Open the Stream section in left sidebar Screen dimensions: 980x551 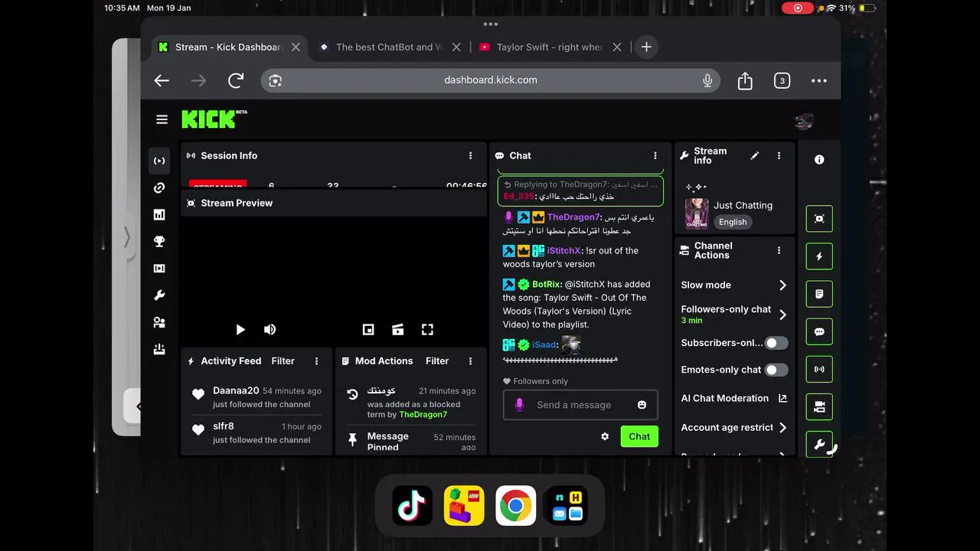pyautogui.click(x=159, y=161)
